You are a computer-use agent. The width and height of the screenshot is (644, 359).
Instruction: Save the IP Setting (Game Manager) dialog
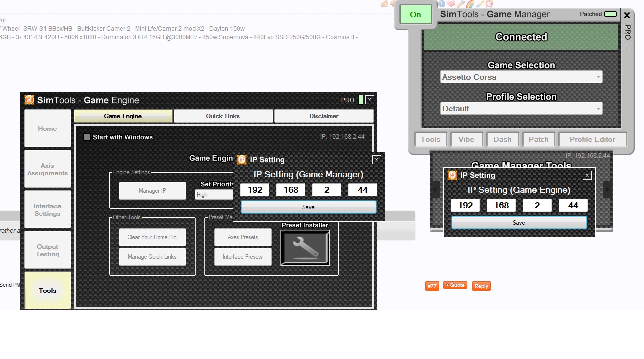pyautogui.click(x=308, y=207)
